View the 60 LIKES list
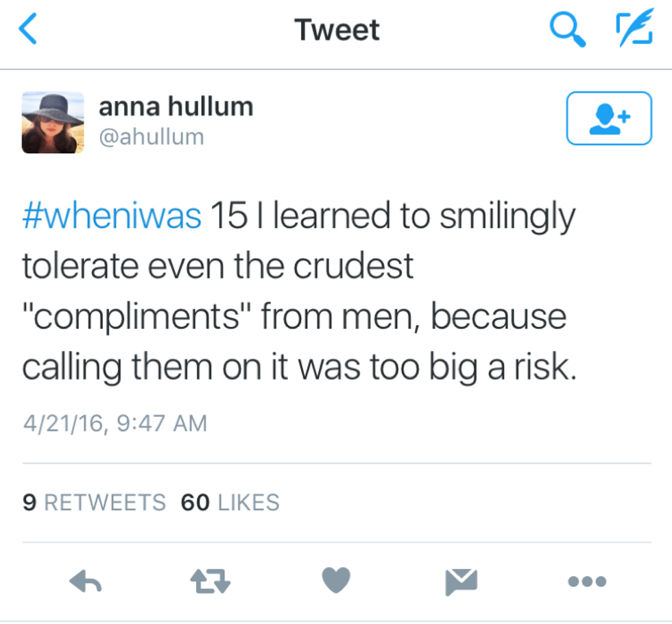 pos(230,503)
